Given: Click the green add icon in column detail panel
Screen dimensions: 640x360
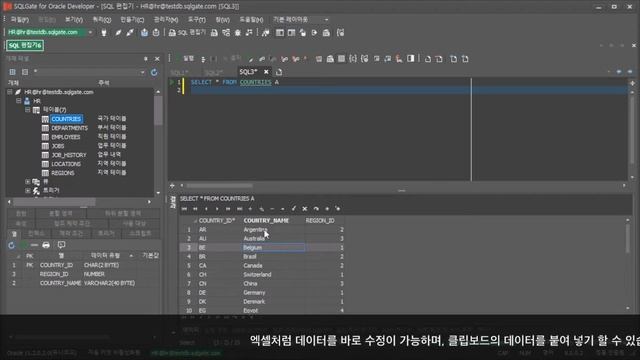Looking at the screenshot, I should click(x=24, y=245).
